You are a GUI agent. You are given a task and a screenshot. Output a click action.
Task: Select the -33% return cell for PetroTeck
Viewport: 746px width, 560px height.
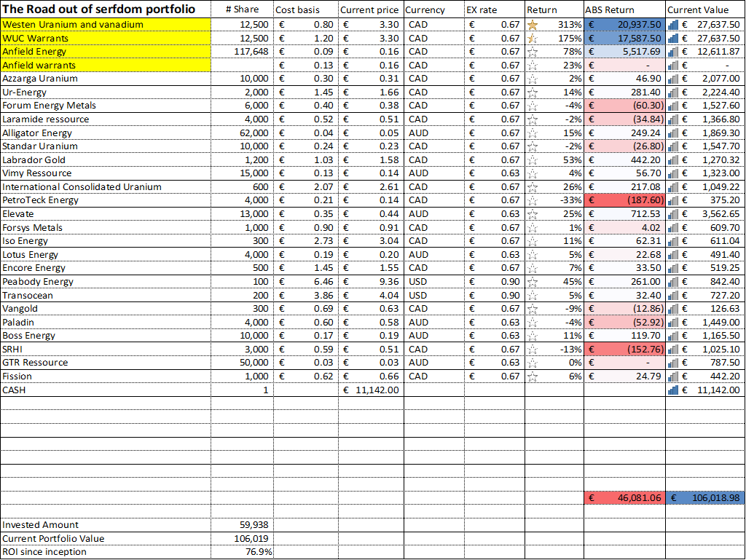pyautogui.click(x=554, y=200)
